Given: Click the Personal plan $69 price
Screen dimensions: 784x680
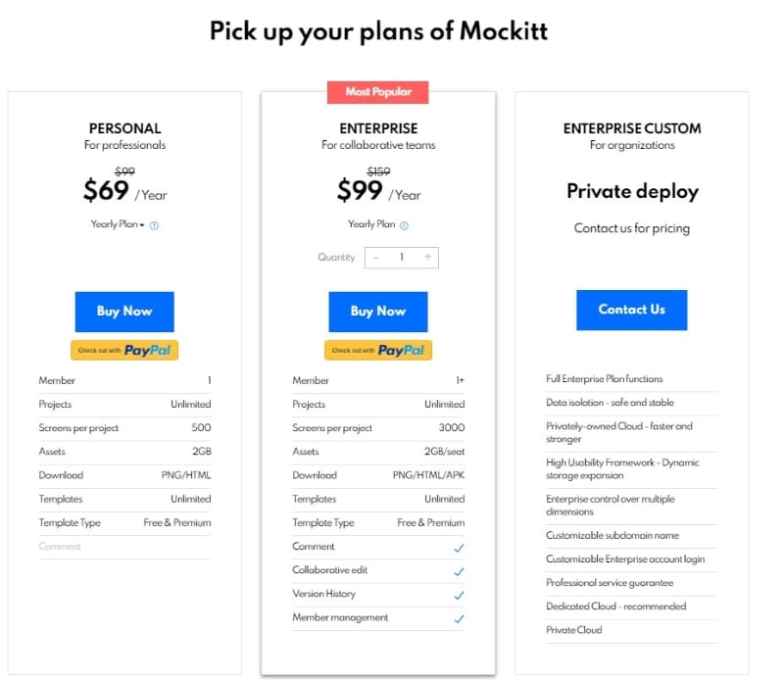Looking at the screenshot, I should (x=106, y=191).
